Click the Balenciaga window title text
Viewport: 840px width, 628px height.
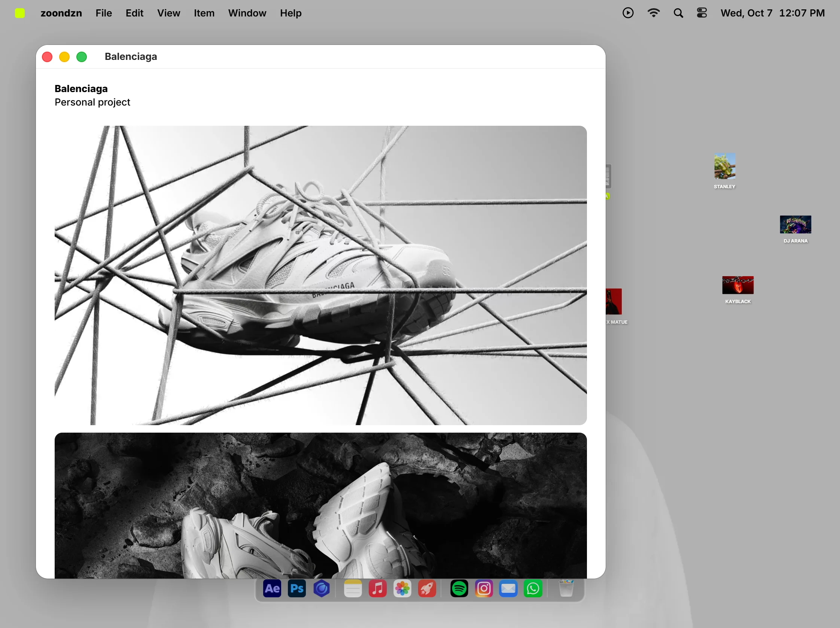131,57
